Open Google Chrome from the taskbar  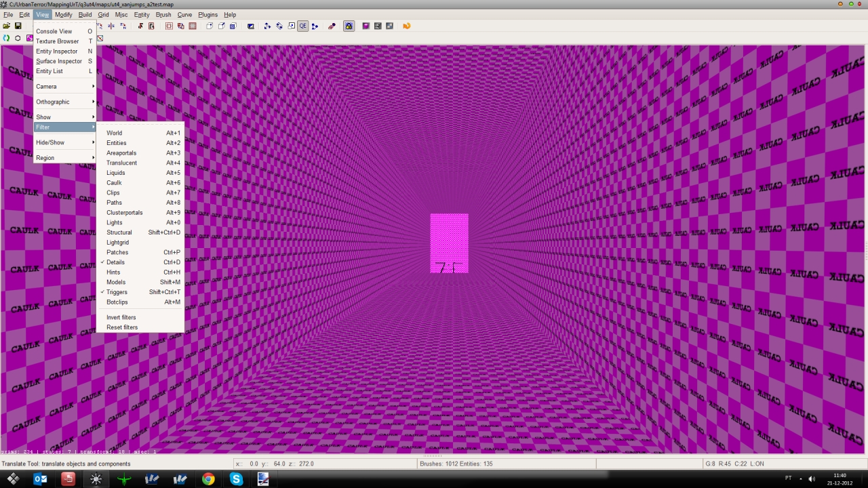pos(208,479)
